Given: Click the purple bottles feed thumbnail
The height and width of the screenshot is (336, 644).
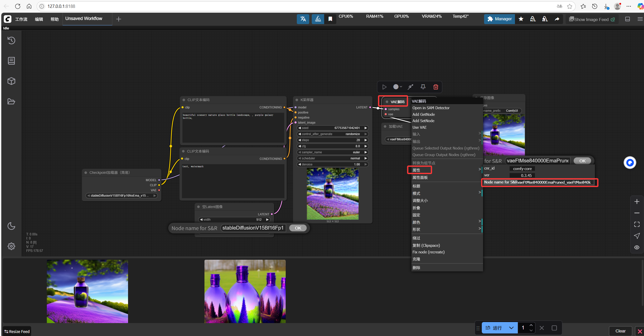Looking at the screenshot, I should tap(245, 291).
